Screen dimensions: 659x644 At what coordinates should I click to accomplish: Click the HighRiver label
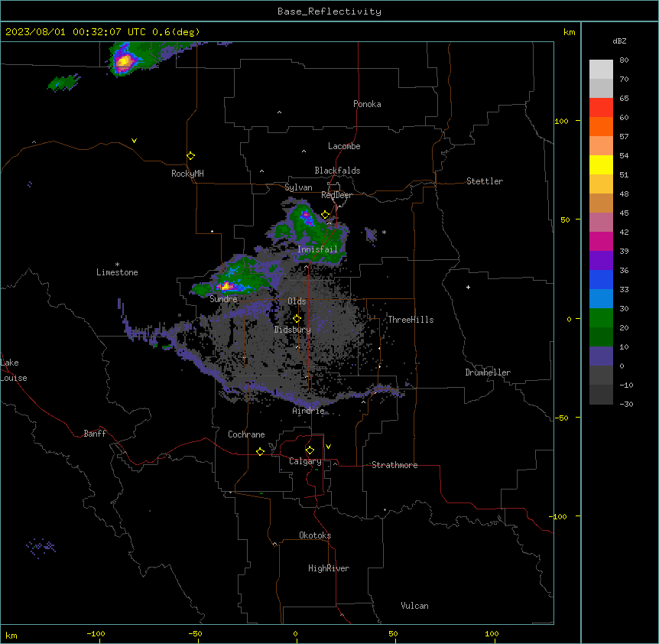click(x=329, y=568)
